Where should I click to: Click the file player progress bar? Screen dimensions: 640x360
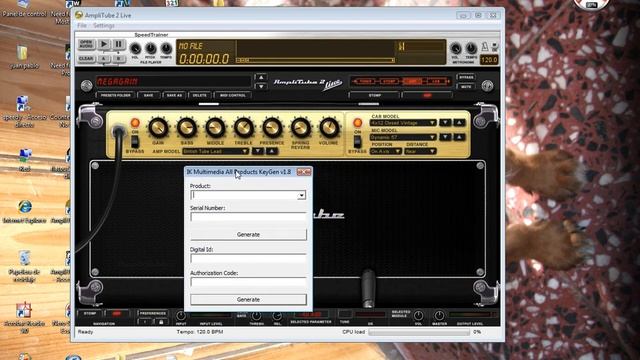pyautogui.click(x=315, y=60)
